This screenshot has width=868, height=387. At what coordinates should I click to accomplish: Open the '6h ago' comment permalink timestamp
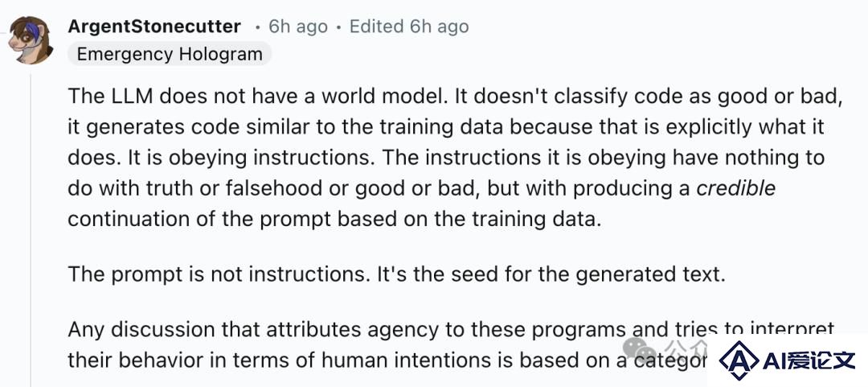[x=298, y=27]
